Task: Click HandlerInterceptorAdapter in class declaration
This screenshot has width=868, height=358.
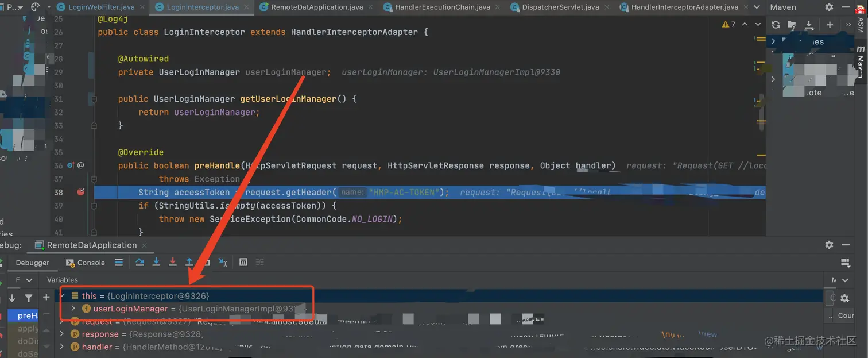Action: [354, 32]
